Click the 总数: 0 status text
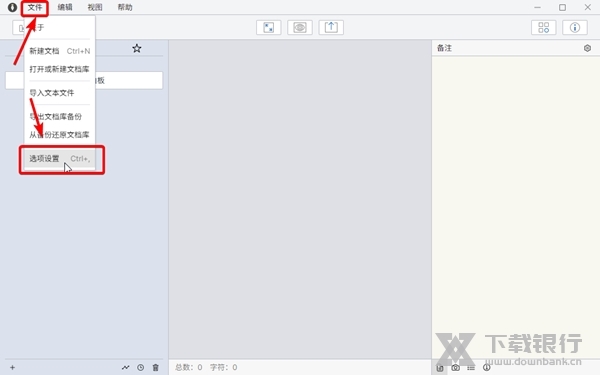Viewport: 600px width, 375px height. (189, 367)
